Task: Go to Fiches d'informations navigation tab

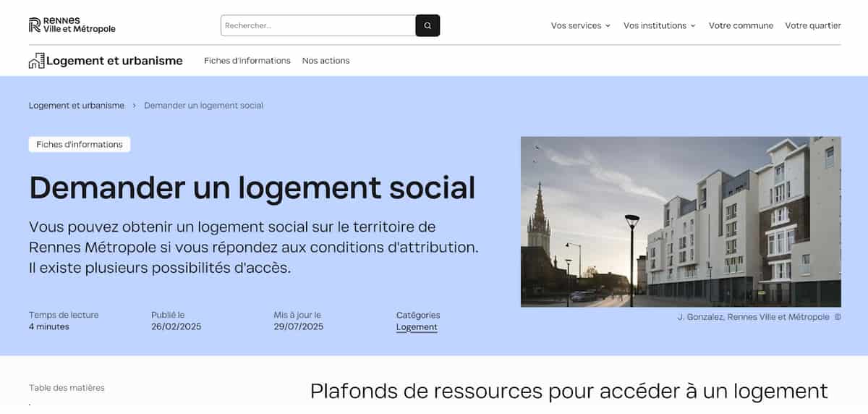Action: (247, 61)
